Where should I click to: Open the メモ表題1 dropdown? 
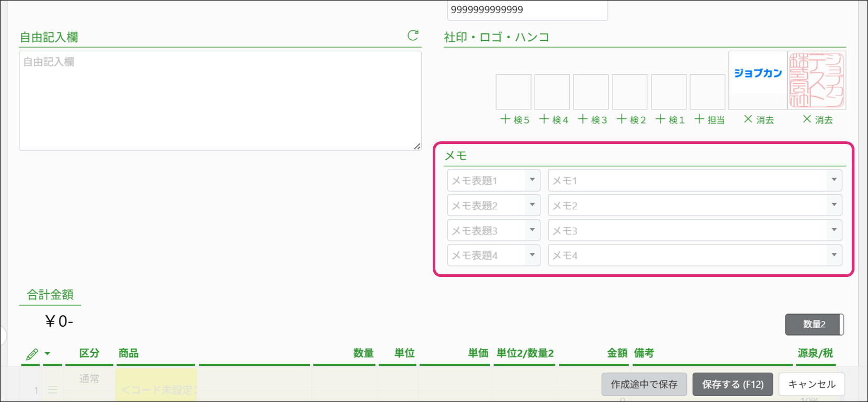click(532, 180)
